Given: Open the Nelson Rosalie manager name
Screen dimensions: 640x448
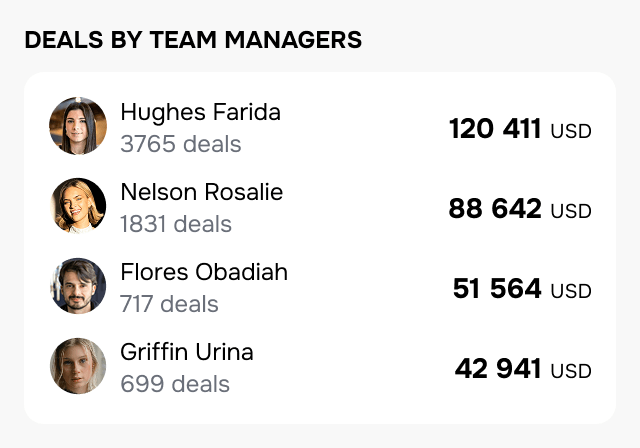Looking at the screenshot, I should coord(201,192).
